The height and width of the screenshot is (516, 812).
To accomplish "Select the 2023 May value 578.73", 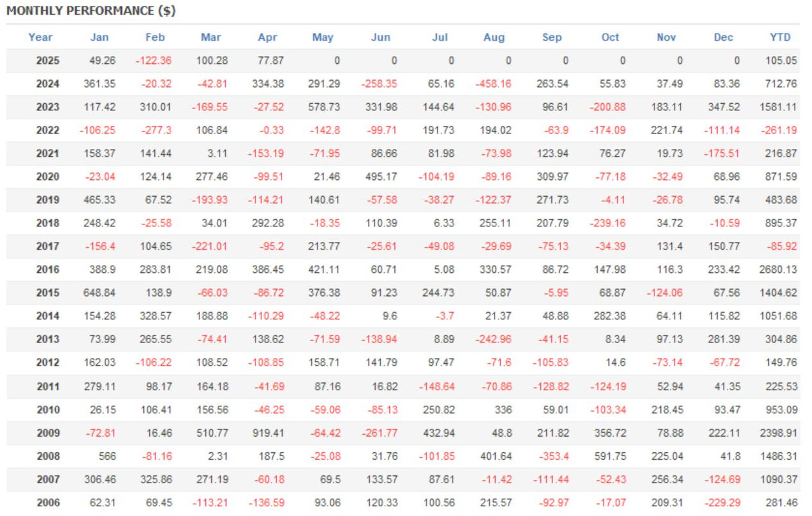I will click(x=324, y=107).
